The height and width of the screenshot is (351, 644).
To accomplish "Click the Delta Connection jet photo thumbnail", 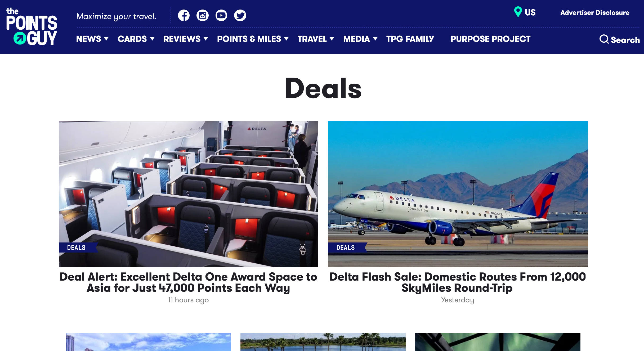I will 458,194.
